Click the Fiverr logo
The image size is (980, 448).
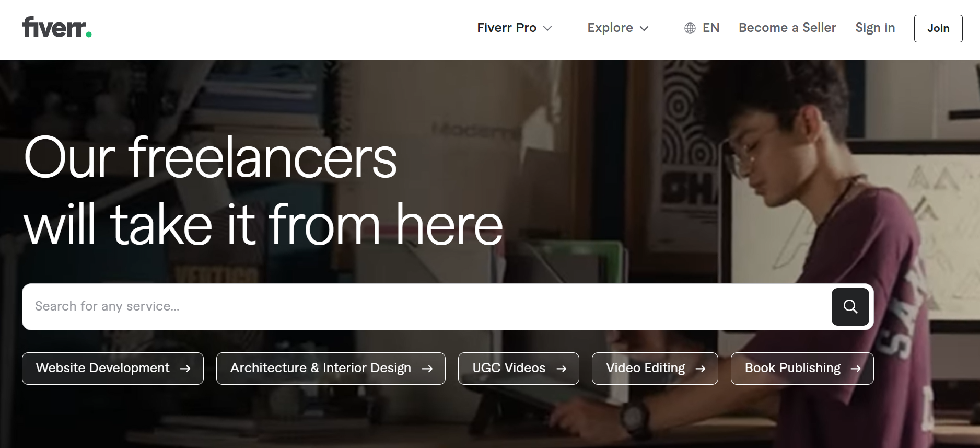pyautogui.click(x=56, y=27)
